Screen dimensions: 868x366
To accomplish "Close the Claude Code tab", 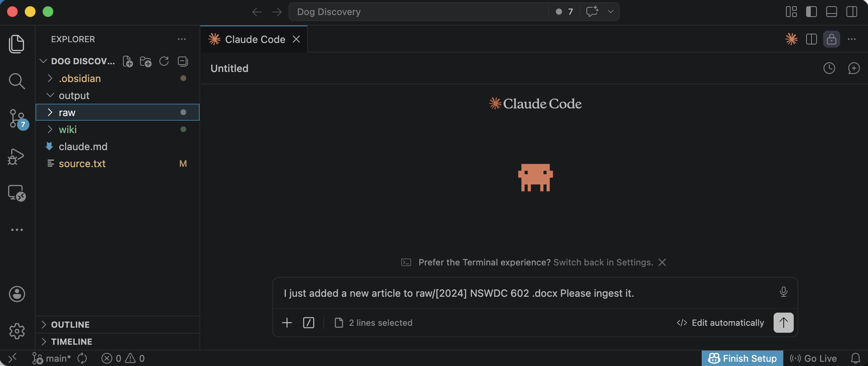I will click(x=296, y=39).
